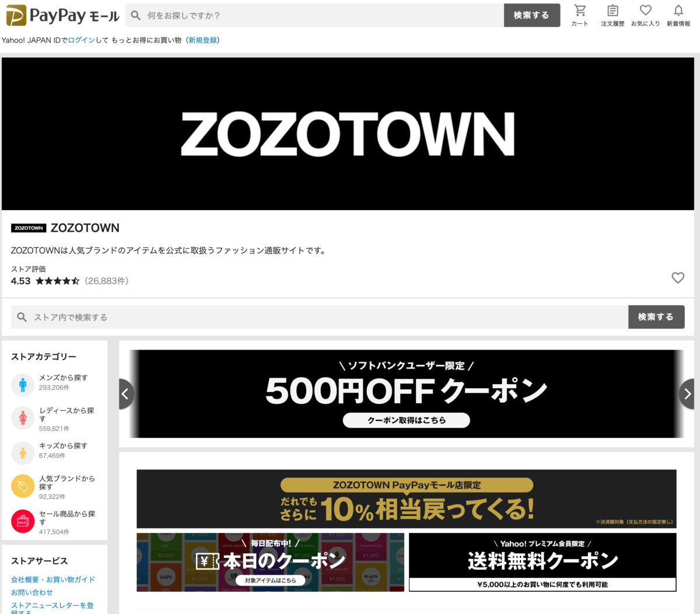Click the ZOZOTOWN store name heading
Viewport: 700px width, 614px height.
85,228
